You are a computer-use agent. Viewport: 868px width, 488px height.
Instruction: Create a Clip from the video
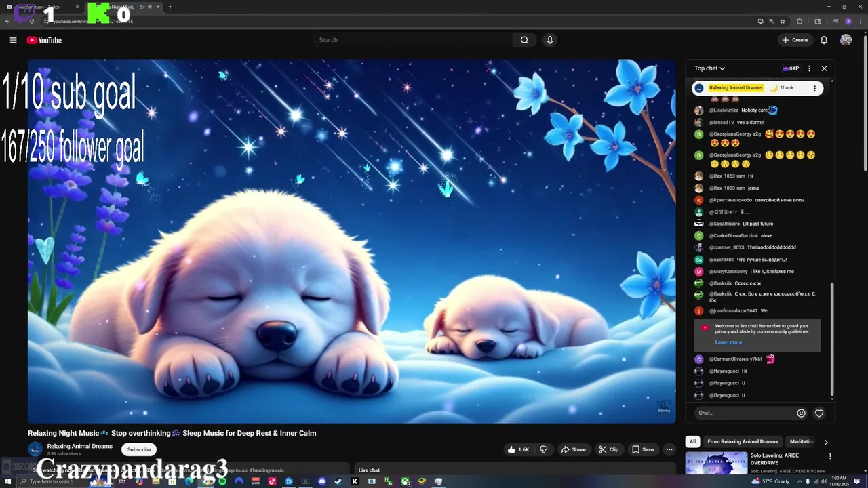pyautogui.click(x=608, y=449)
